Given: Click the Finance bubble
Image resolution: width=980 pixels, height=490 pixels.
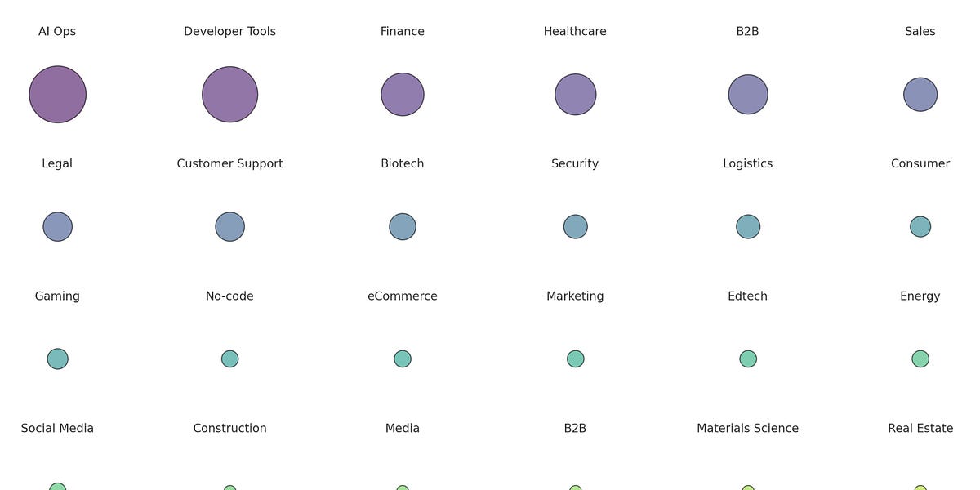Looking at the screenshot, I should (403, 95).
